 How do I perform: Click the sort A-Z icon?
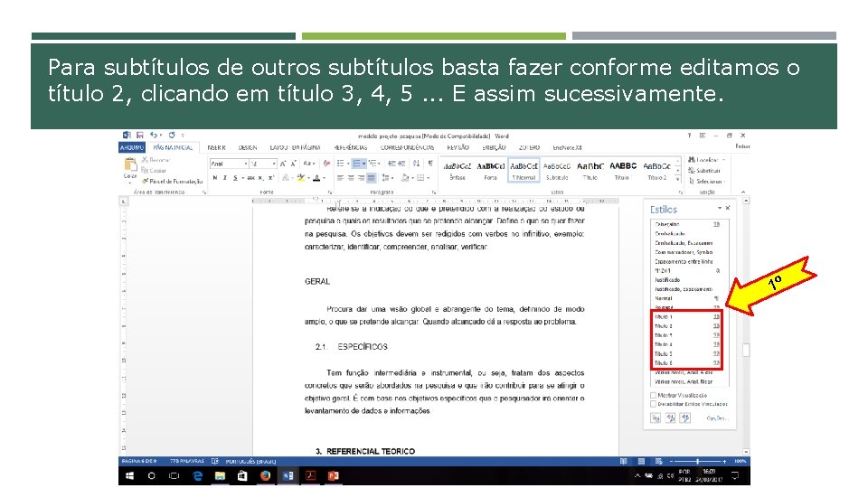[x=416, y=164]
